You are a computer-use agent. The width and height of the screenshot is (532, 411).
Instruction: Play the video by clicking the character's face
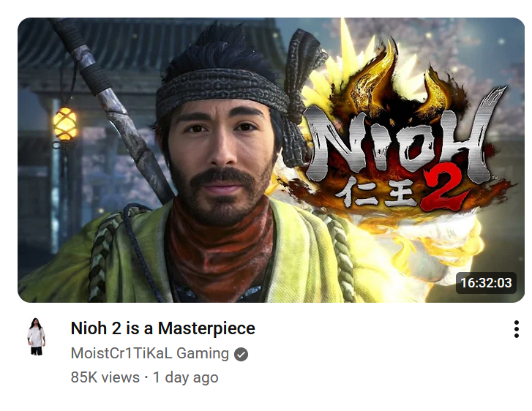[220, 156]
